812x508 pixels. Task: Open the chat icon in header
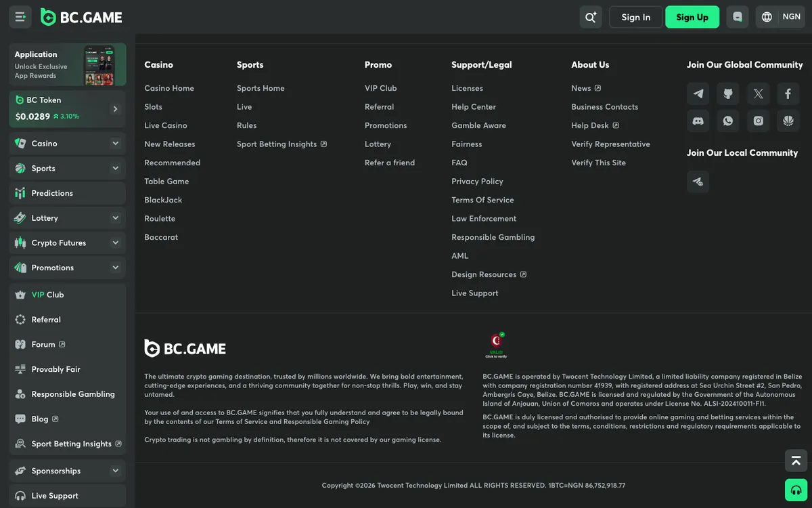pos(738,17)
